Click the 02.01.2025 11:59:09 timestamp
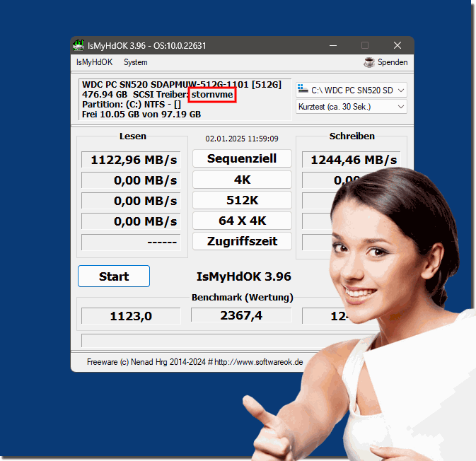The width and height of the screenshot is (476, 461). coord(242,139)
